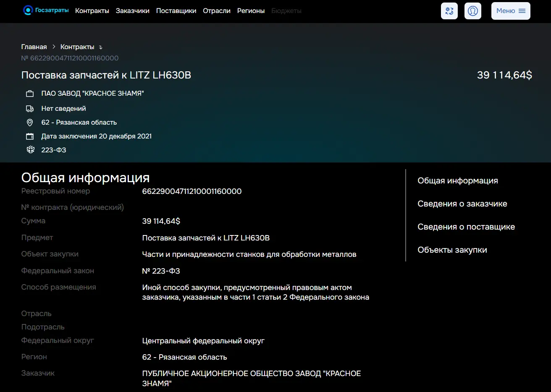Jump to Объекты закупки section
Screen dimensions: 551x392
[x=452, y=250]
